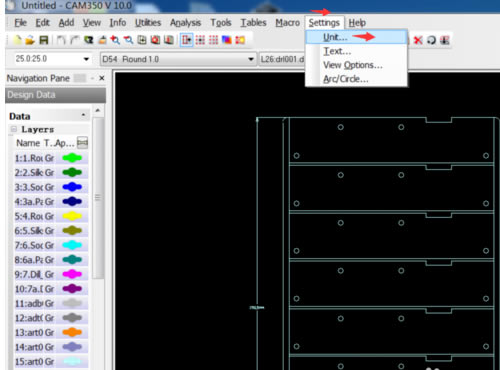Open the Utilities menu
This screenshot has width=500, height=370.
[148, 23]
